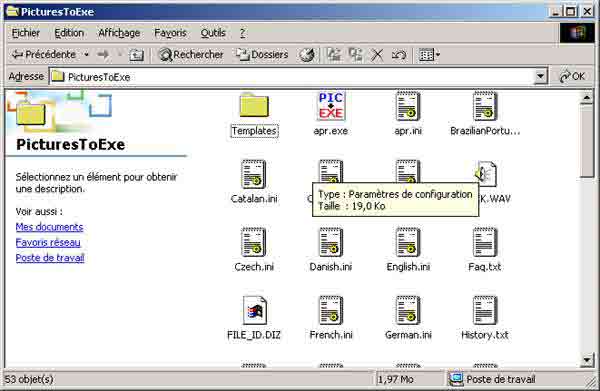Select the Faq.txt text file
Viewport: 600px width, 391px height.
tap(485, 243)
